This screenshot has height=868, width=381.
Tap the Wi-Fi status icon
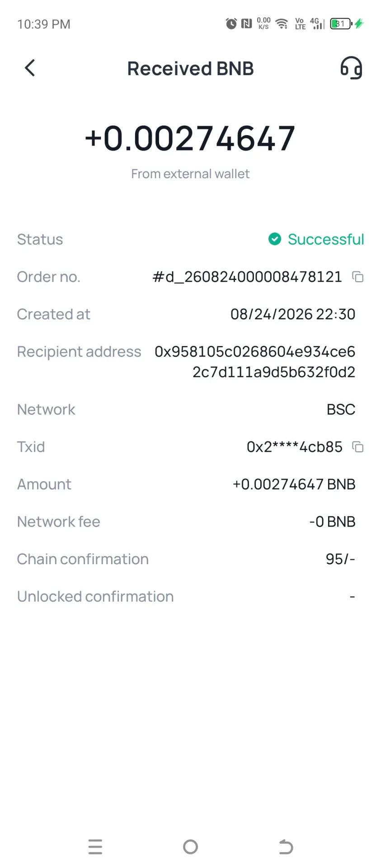[x=282, y=24]
